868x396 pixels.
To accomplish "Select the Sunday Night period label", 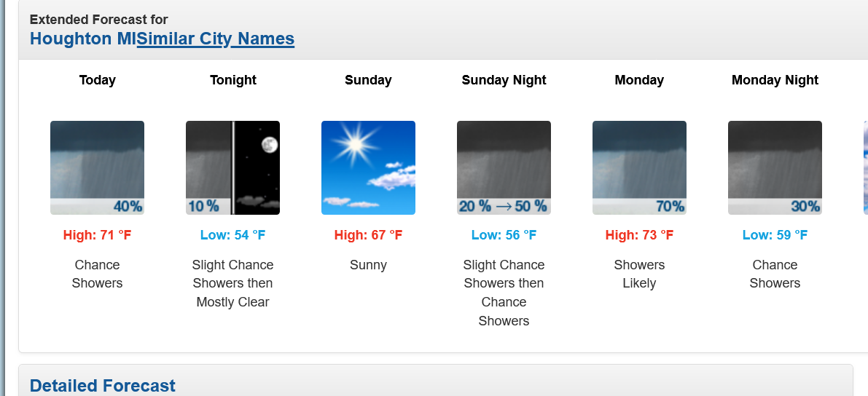I will (x=504, y=80).
